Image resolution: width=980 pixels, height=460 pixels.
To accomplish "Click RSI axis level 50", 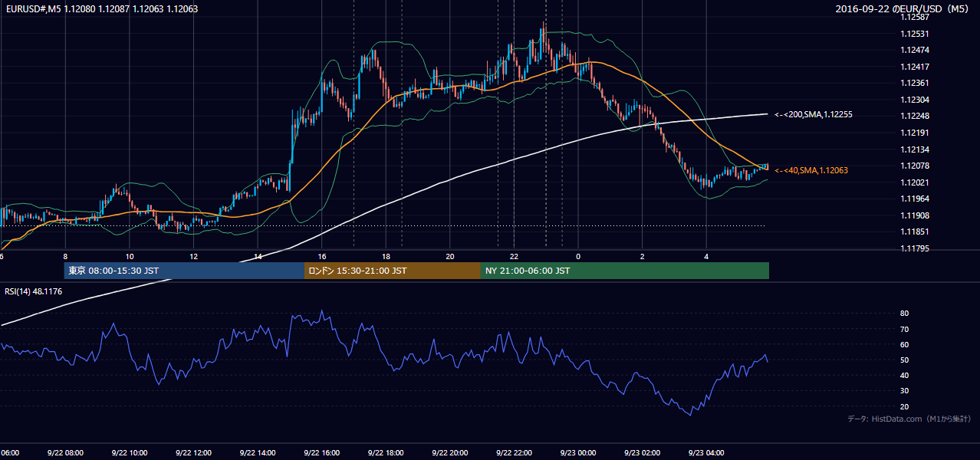I will click(x=905, y=360).
